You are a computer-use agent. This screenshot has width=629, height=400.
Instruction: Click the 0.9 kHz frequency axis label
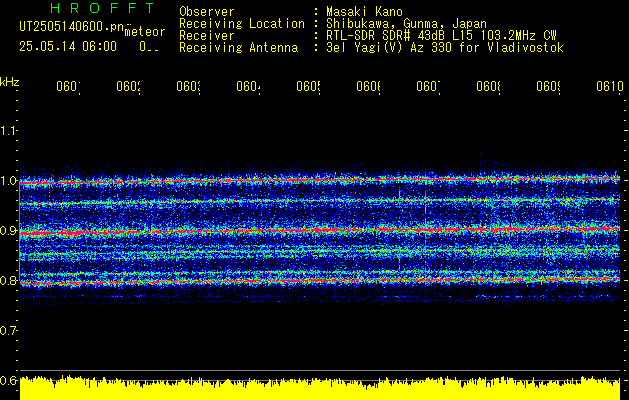pyautogui.click(x=8, y=230)
